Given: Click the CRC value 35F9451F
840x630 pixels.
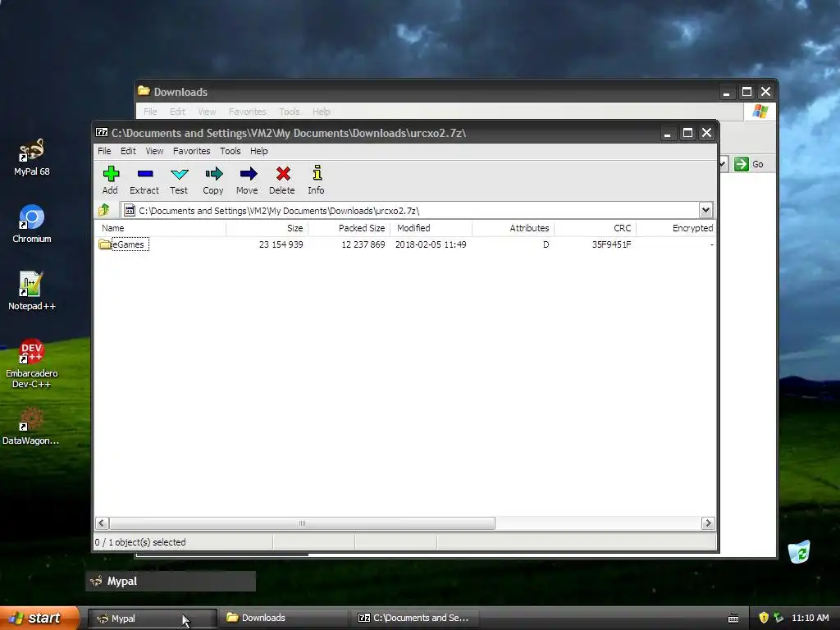Looking at the screenshot, I should pos(611,244).
